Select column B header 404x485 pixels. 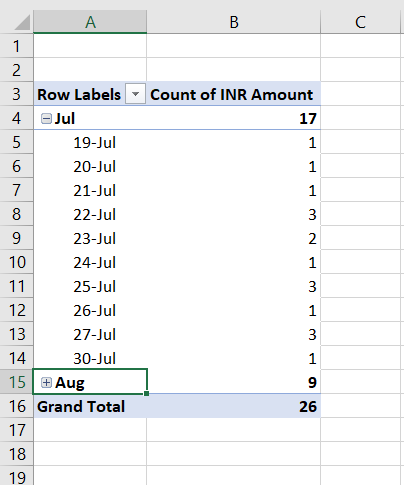click(x=234, y=22)
